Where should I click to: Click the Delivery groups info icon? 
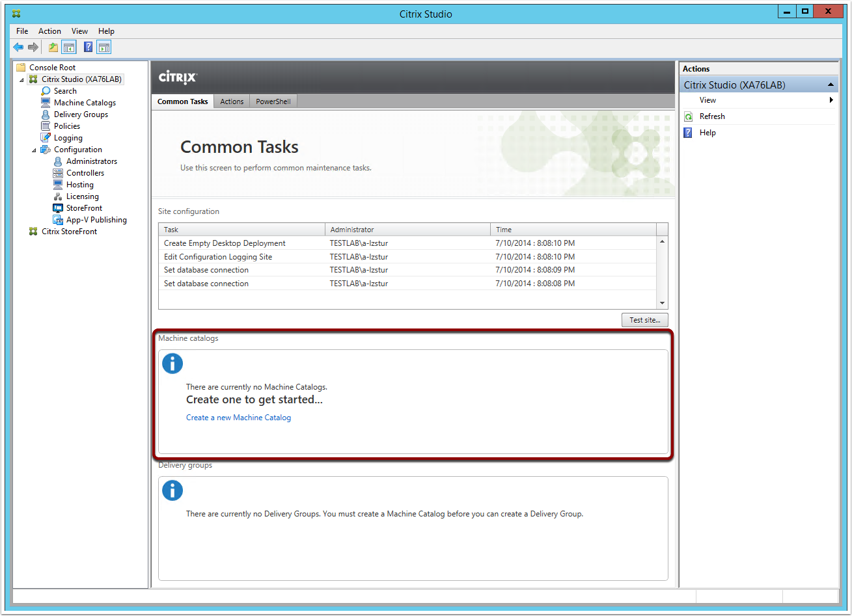pos(172,490)
